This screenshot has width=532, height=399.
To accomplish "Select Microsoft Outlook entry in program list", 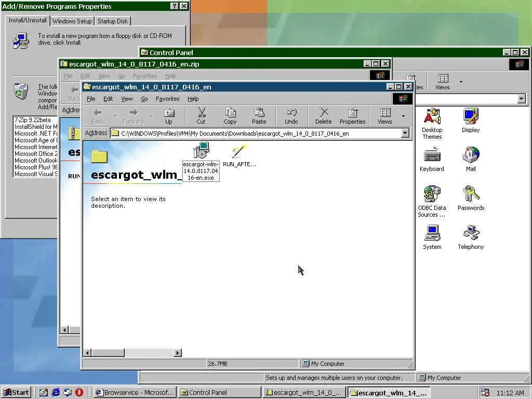I will 36,161.
